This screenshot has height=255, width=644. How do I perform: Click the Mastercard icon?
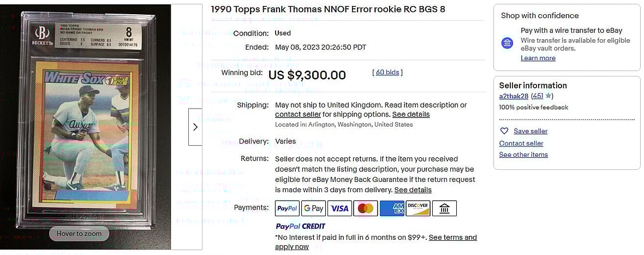coord(366,208)
